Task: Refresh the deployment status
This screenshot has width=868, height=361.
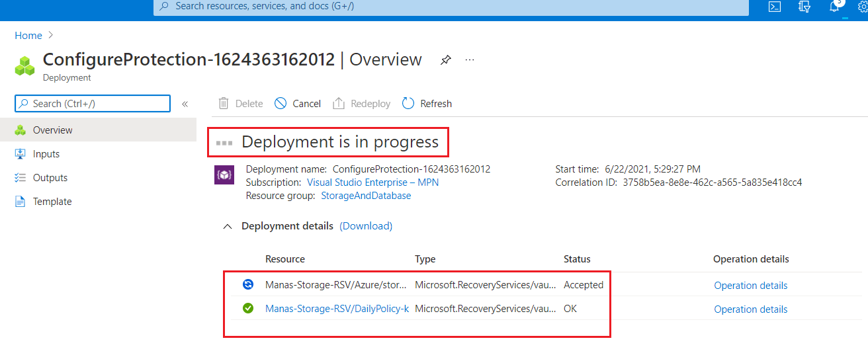Action: tap(427, 104)
